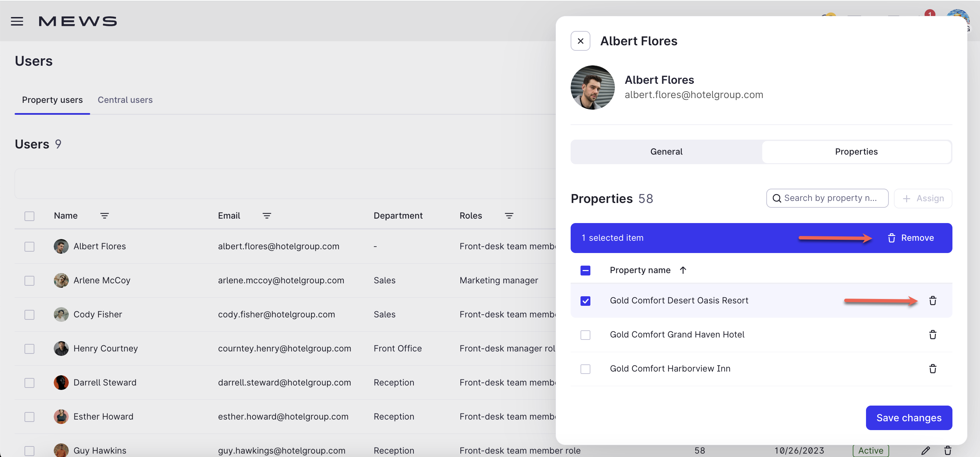
Task: Click the date 10/26/2023
Action: [799, 451]
